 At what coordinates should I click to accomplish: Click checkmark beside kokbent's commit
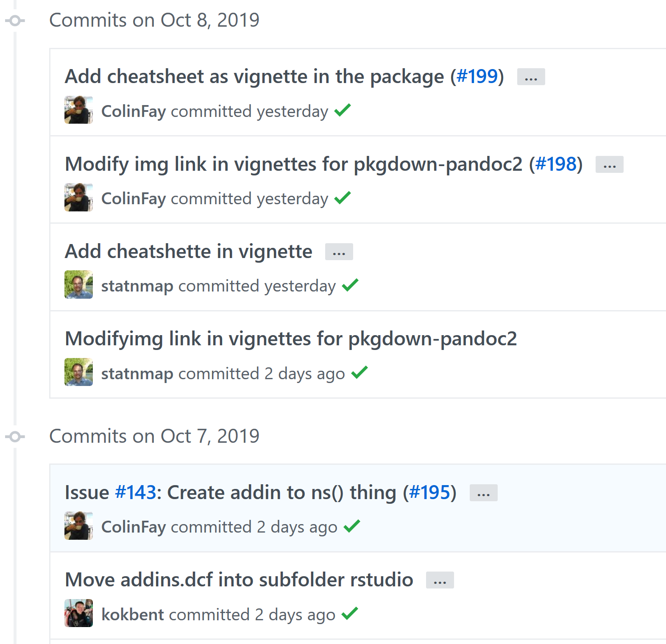350,613
